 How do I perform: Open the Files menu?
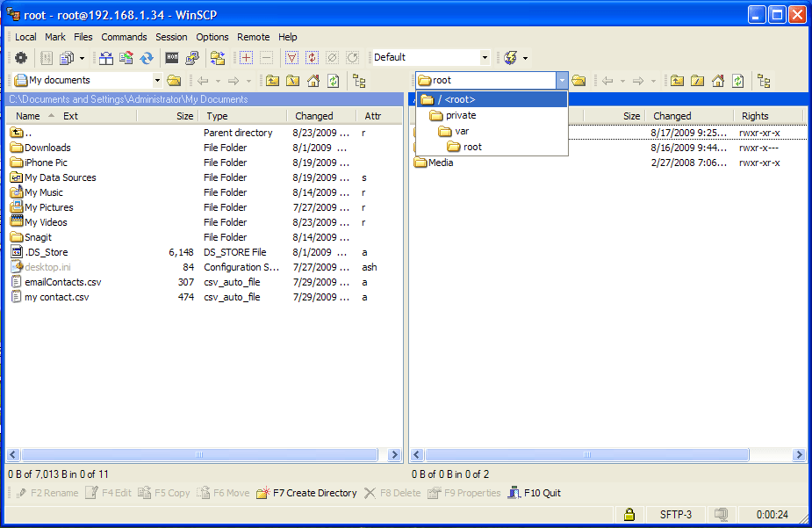point(83,37)
